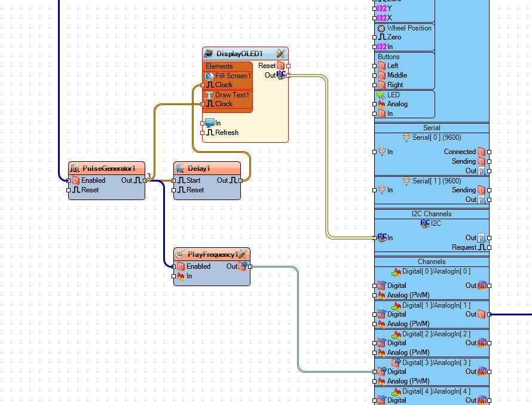Select the Delay1 title bar
Screen dimensions: 532x405
tap(207, 168)
